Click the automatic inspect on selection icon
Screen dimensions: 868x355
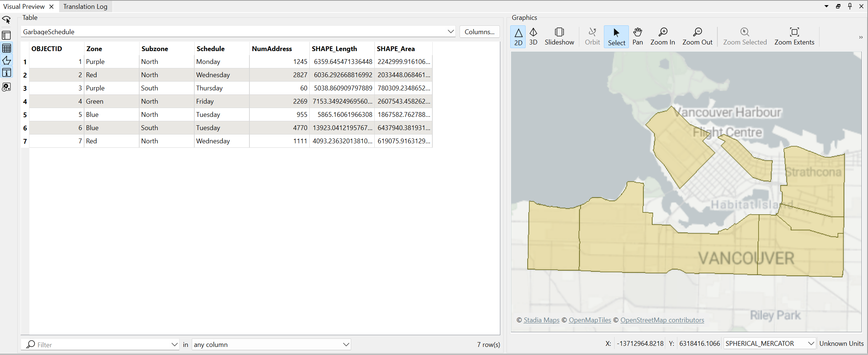click(7, 20)
